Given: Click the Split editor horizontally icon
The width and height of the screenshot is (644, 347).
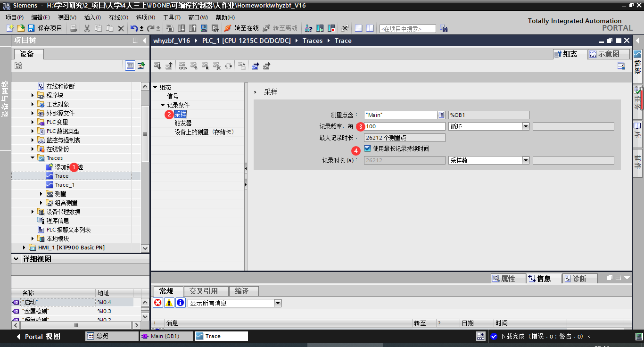Looking at the screenshot, I should click(359, 28).
